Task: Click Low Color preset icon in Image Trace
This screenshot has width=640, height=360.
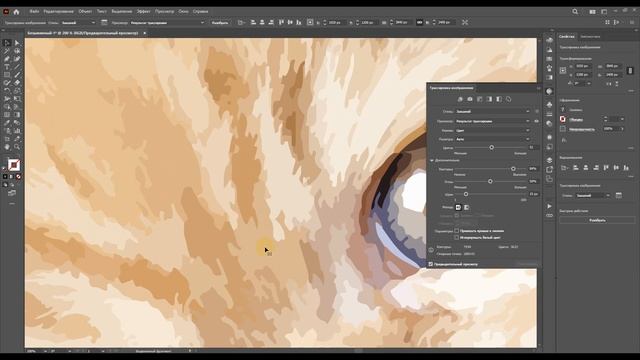Action: coord(480,99)
